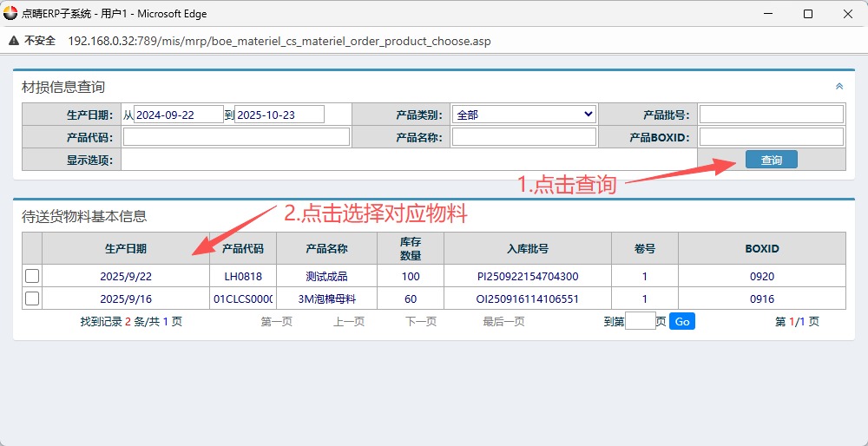Check the checkbox for 3M泡棉母料 row

32,298
